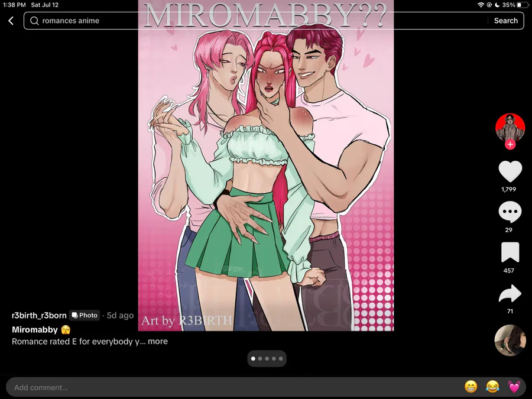Open the comments bubble icon

click(510, 212)
